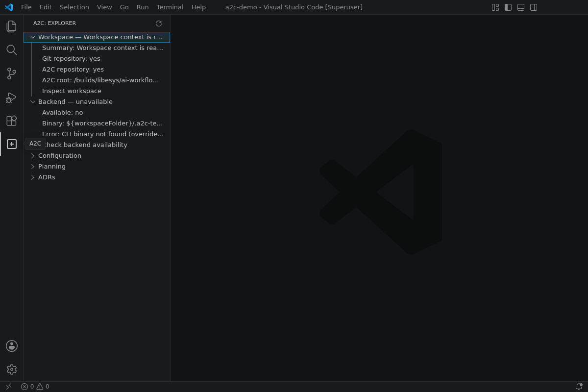
Task: Select 'Binary: ${workspaceFolder}…' row
Action: (x=97, y=123)
